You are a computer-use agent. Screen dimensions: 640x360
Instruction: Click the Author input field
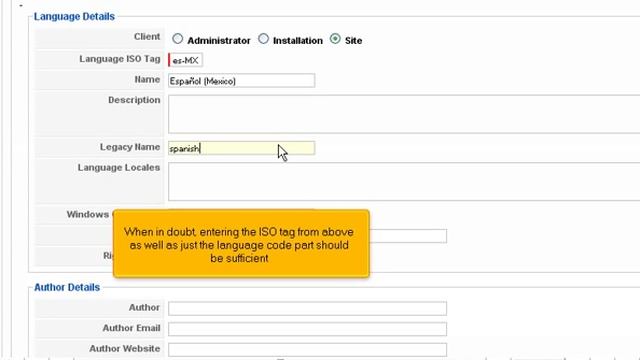pos(307,308)
